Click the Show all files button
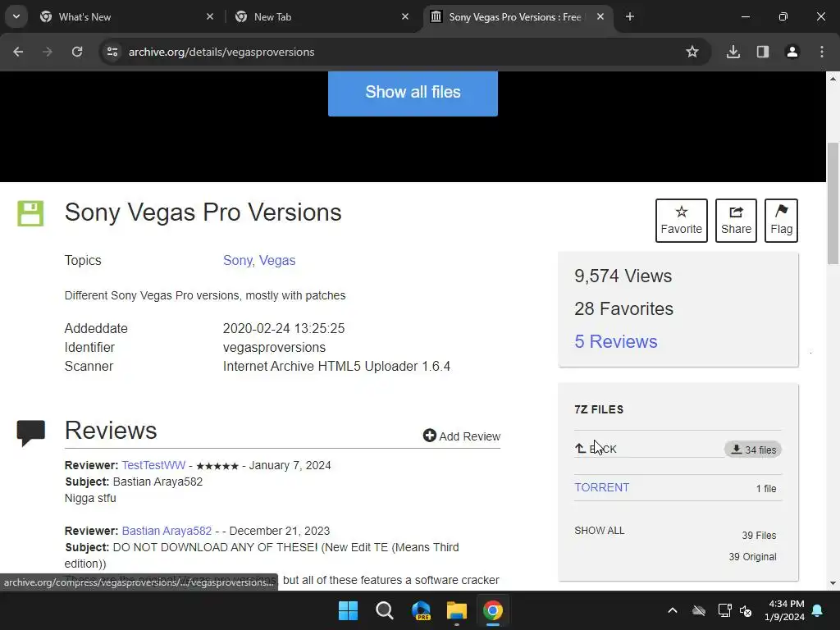The height and width of the screenshot is (630, 840). [413, 92]
